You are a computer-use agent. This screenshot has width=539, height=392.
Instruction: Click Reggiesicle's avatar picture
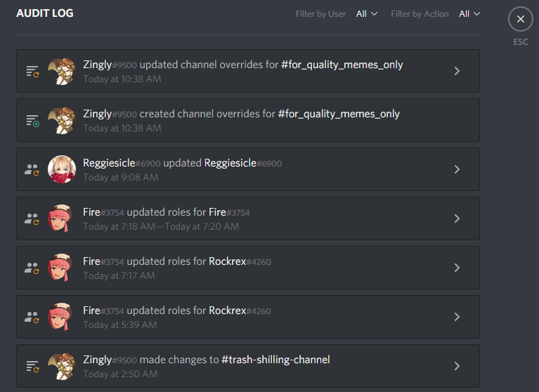62,169
